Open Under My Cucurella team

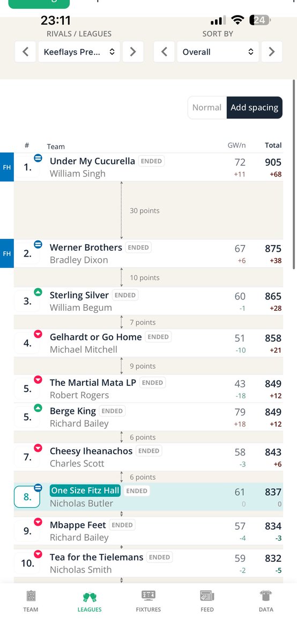tap(92, 161)
